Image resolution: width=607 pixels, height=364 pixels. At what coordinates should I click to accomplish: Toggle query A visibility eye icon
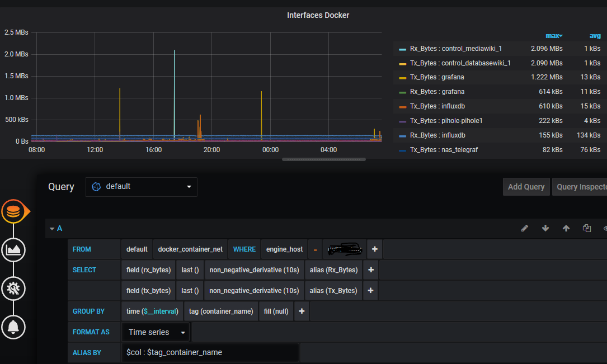605,228
